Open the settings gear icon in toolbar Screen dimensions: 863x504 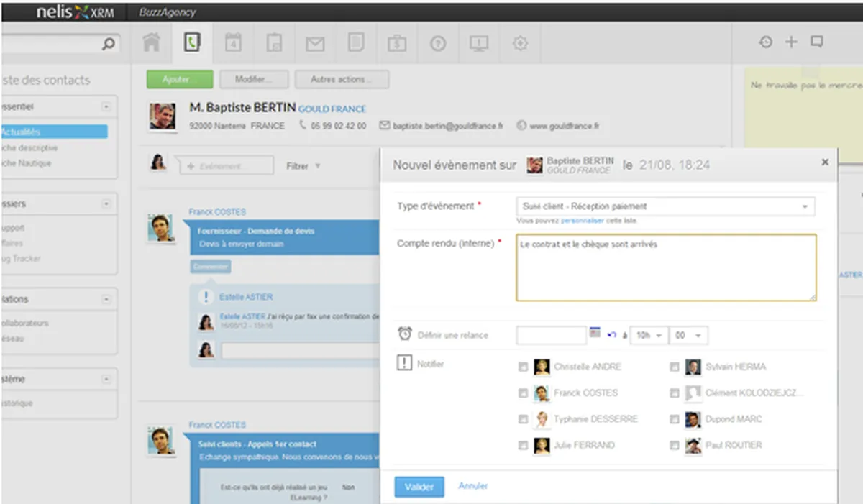tap(520, 43)
